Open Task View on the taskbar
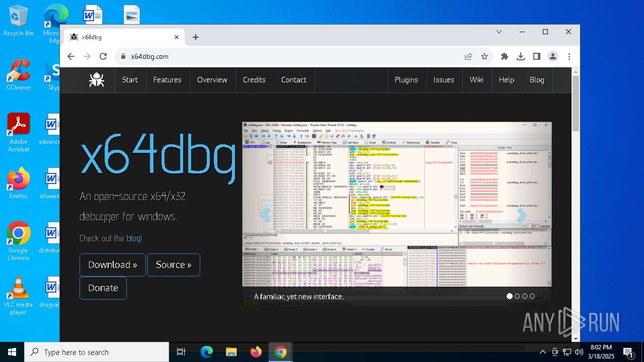Image resolution: width=644 pixels, height=362 pixels. [x=181, y=352]
